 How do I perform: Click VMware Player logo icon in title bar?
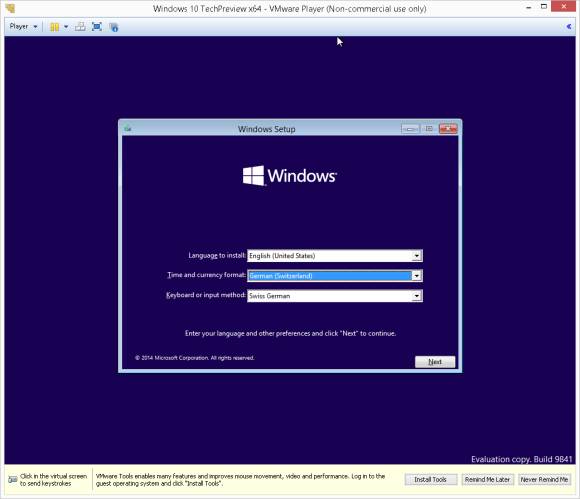coord(10,8)
